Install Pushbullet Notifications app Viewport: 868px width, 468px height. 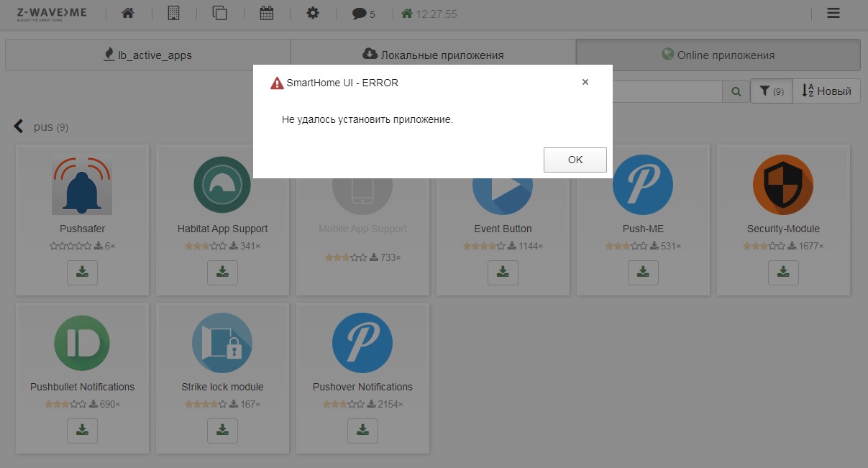coord(82,431)
